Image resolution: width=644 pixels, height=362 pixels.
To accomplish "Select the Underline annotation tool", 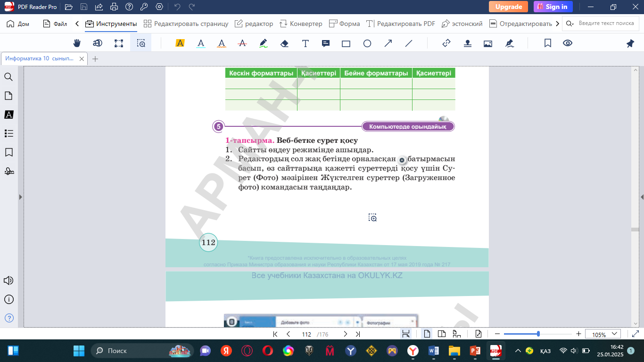I will [201, 43].
